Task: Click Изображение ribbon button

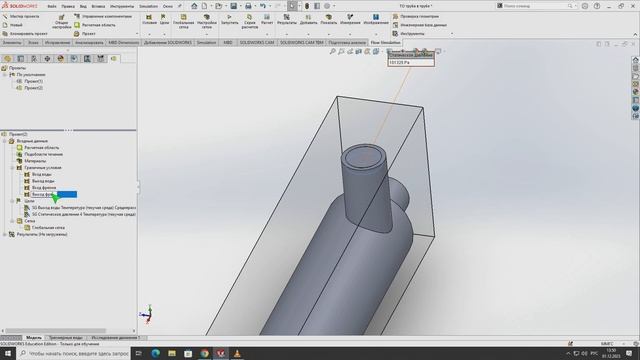Action: (376, 19)
